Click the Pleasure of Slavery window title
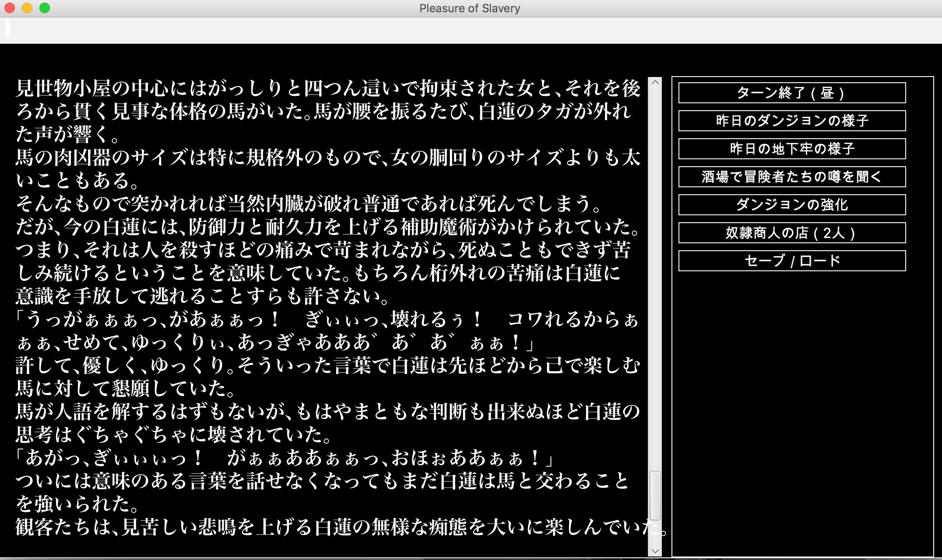This screenshot has width=942, height=560. (x=469, y=8)
